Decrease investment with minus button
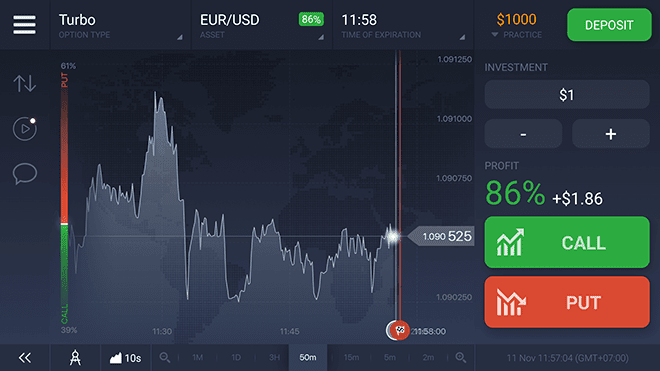This screenshot has height=371, width=660. coord(523,134)
